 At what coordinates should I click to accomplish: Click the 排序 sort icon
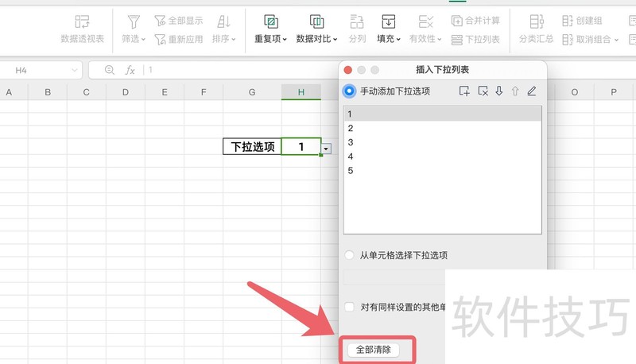tap(223, 22)
